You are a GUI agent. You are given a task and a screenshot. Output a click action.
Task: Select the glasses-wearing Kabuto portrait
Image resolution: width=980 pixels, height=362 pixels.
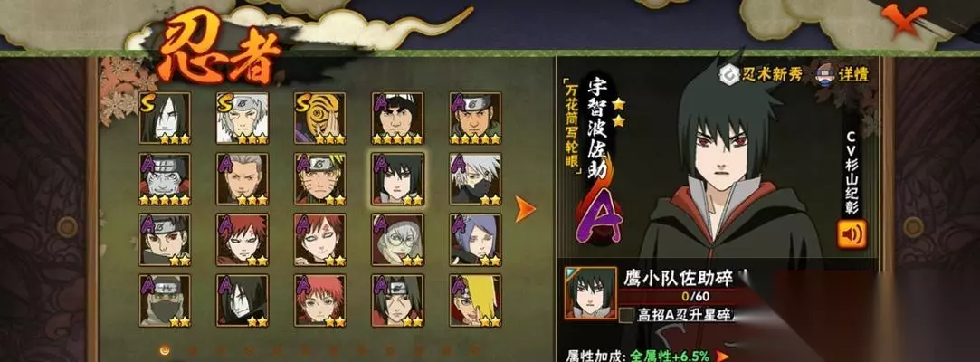(397, 240)
